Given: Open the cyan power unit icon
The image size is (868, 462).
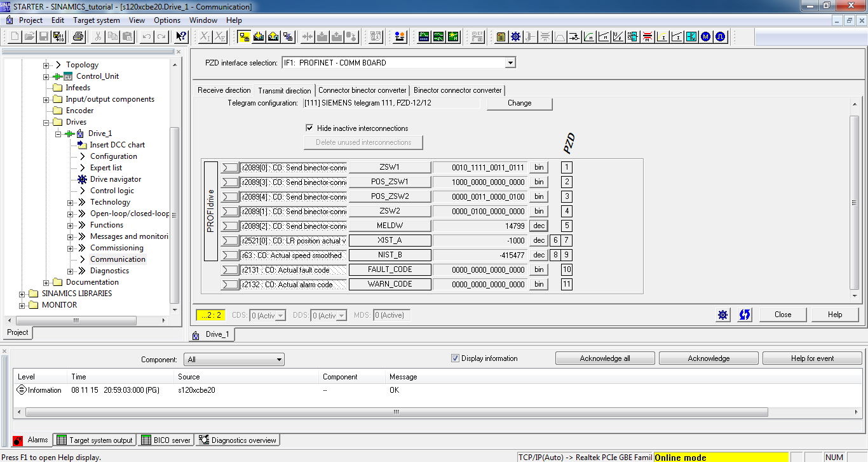Looking at the screenshot, I should (x=691, y=36).
